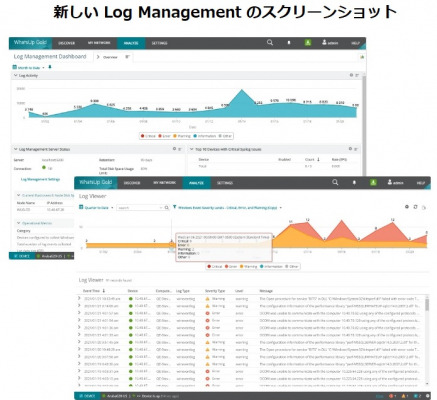Open the notification bell in Log Viewer header

(354, 183)
